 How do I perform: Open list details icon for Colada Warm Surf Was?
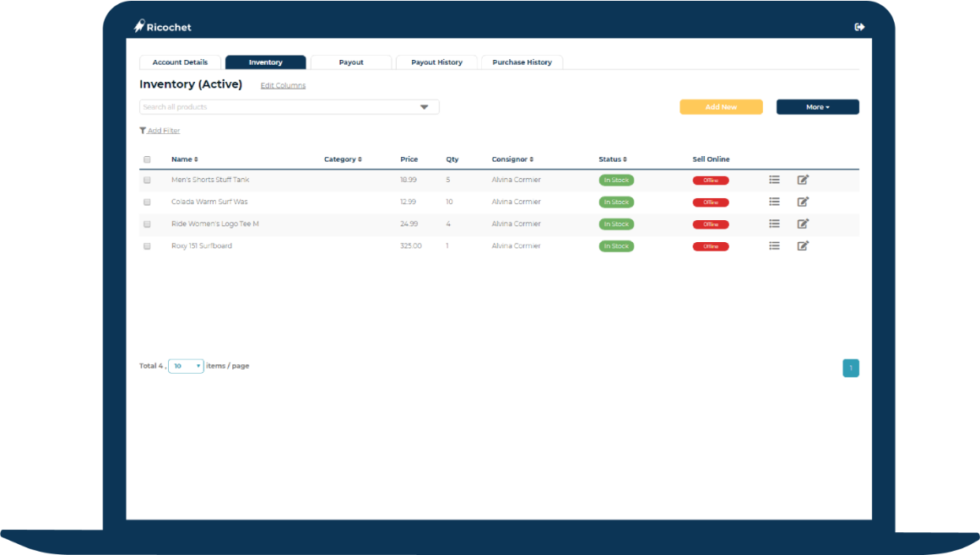pyautogui.click(x=774, y=202)
